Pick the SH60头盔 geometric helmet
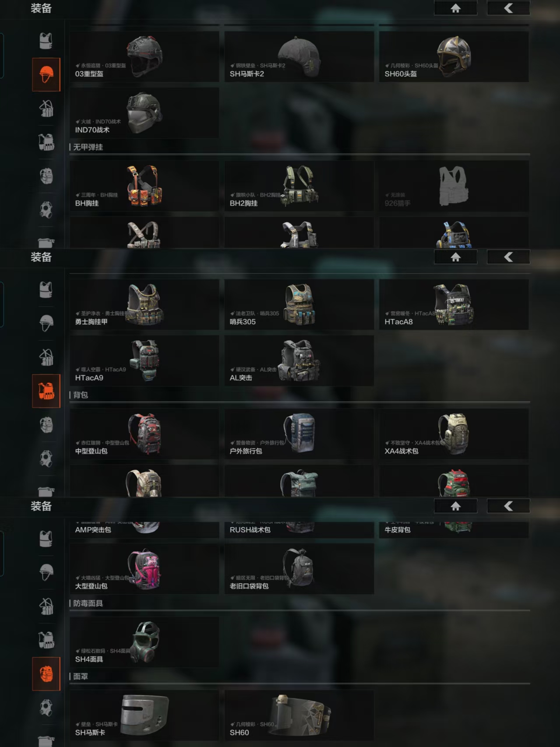Viewport: 560px width, 747px height. 454,56
